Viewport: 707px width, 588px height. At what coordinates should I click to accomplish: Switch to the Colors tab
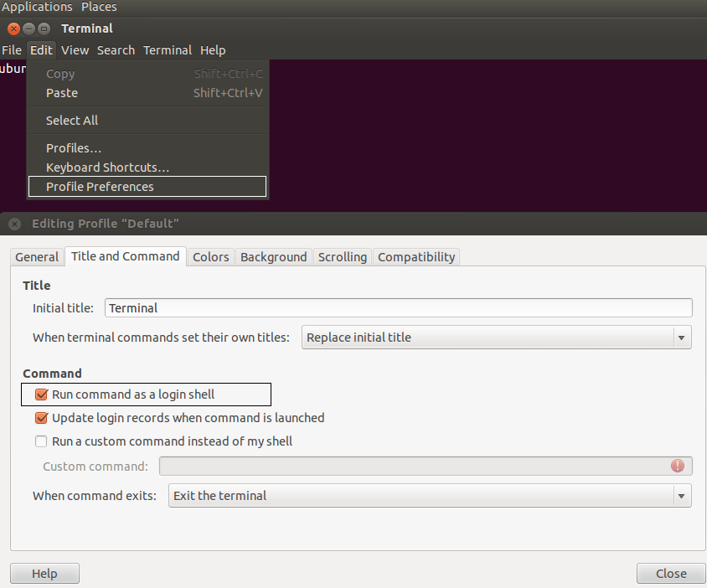pos(210,256)
